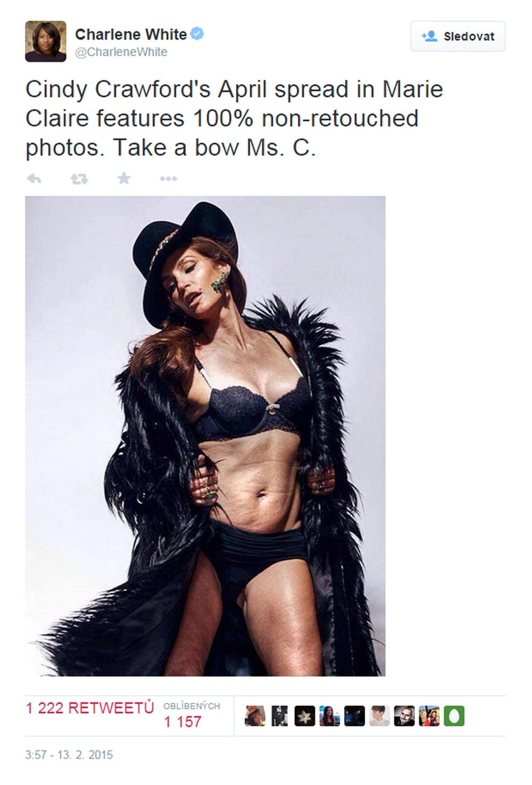Viewport: 532px width, 785px height.
Task: Click the tweet timestamp 3:57 - 13. 2. 2015
Action: [x=69, y=755]
